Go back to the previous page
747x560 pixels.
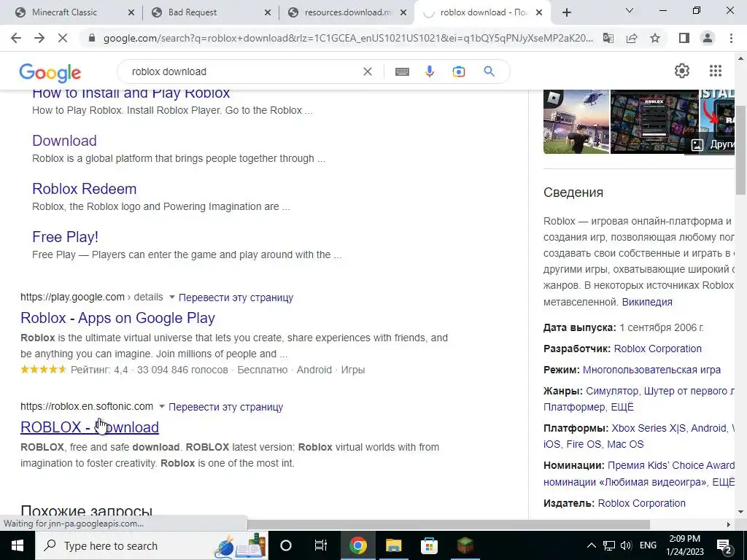tap(16, 38)
